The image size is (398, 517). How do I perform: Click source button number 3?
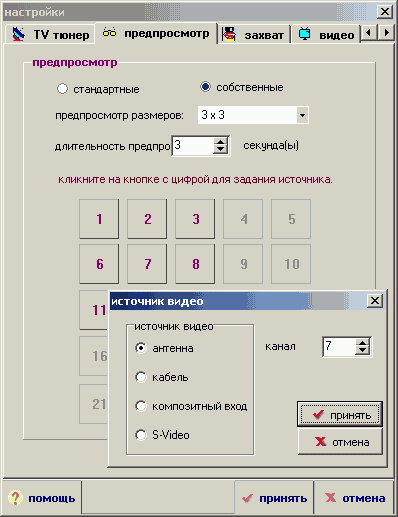195,219
